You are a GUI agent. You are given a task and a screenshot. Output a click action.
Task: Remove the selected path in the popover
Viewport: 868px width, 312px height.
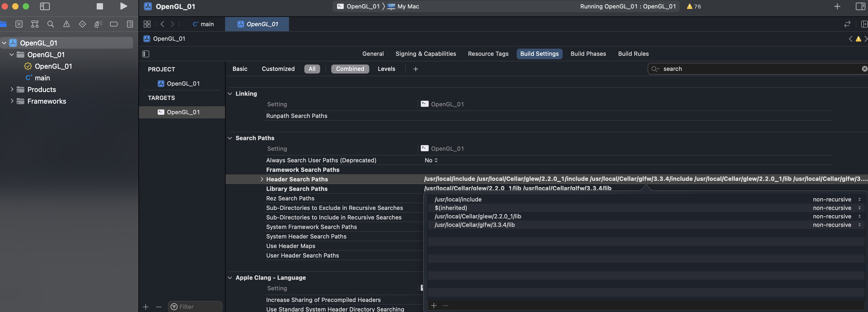445,305
